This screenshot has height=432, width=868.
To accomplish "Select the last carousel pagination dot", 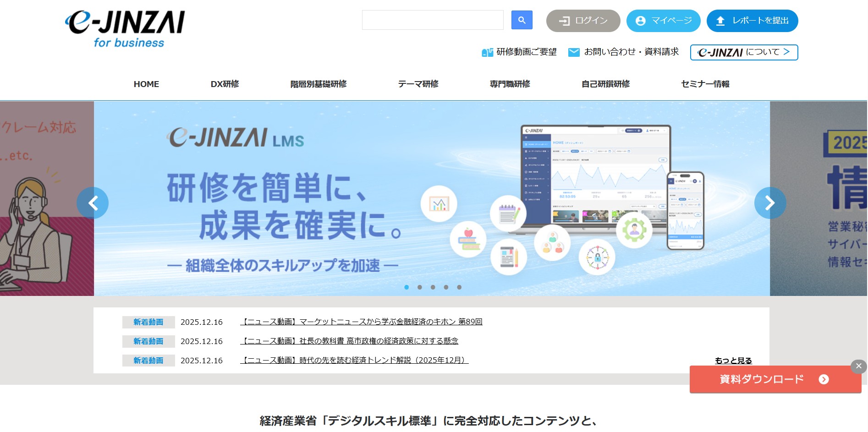I will coord(459,288).
